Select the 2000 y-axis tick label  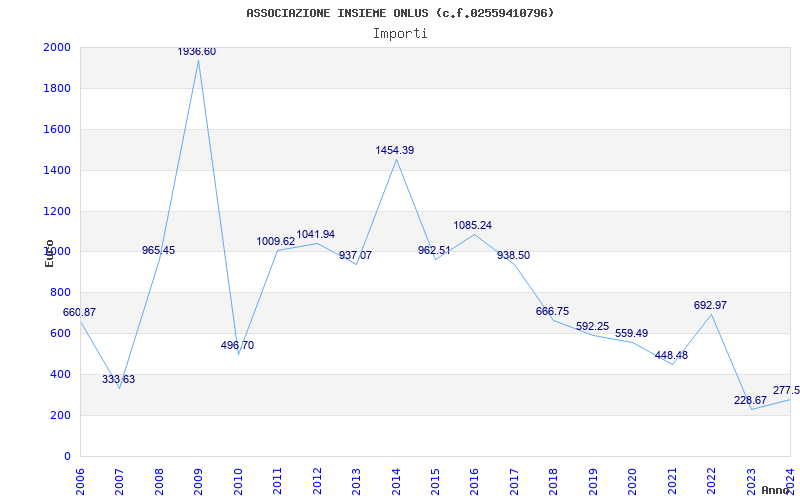pyautogui.click(x=57, y=47)
